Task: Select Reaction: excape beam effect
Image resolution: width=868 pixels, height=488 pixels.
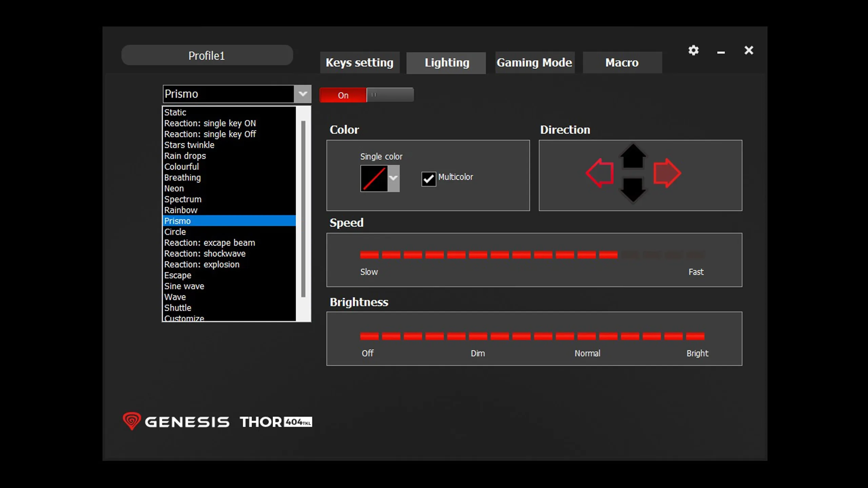Action: pyautogui.click(x=229, y=243)
